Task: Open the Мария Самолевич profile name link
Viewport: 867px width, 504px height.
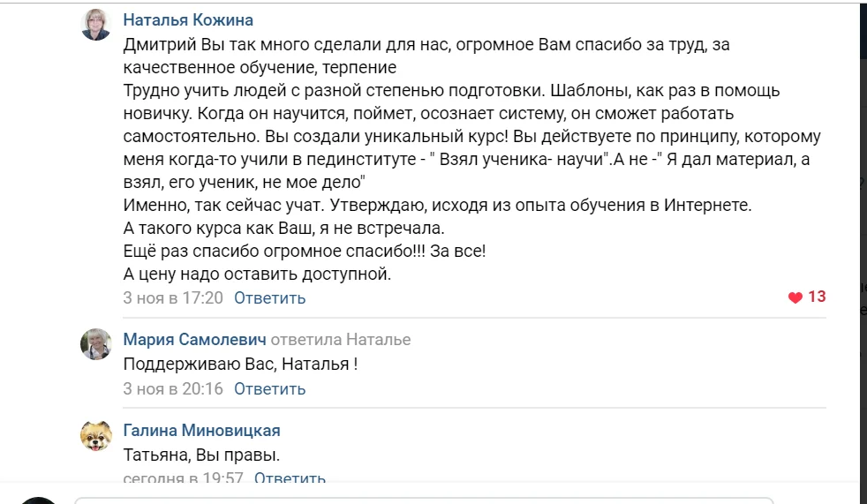Action: (x=194, y=339)
